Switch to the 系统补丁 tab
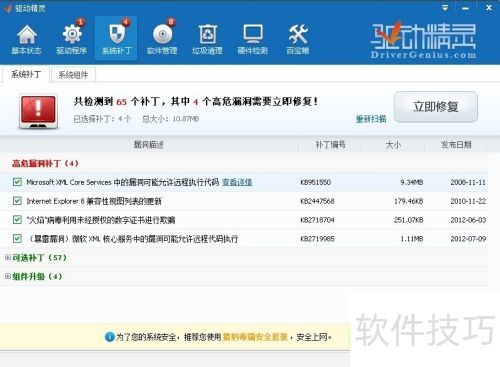Screen dimensions: 500x367 [26, 74]
